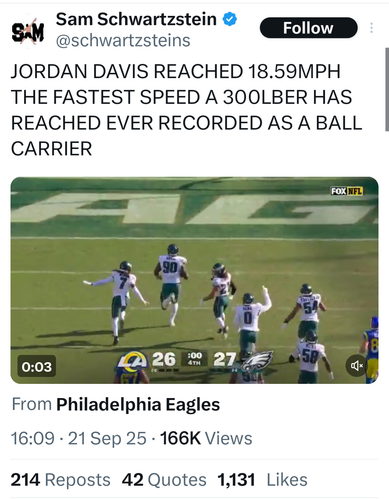Open the Philadelphia Eagles source link
This screenshot has height=500, width=389.
tap(138, 405)
